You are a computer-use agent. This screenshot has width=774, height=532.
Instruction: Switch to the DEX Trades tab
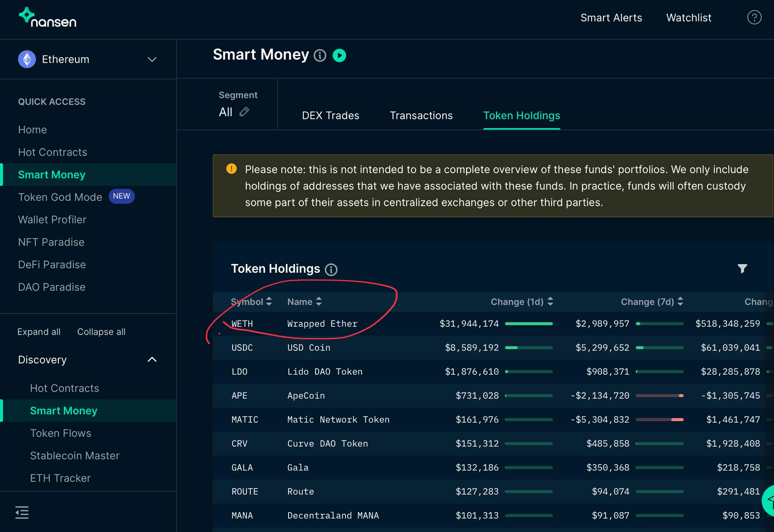click(330, 115)
